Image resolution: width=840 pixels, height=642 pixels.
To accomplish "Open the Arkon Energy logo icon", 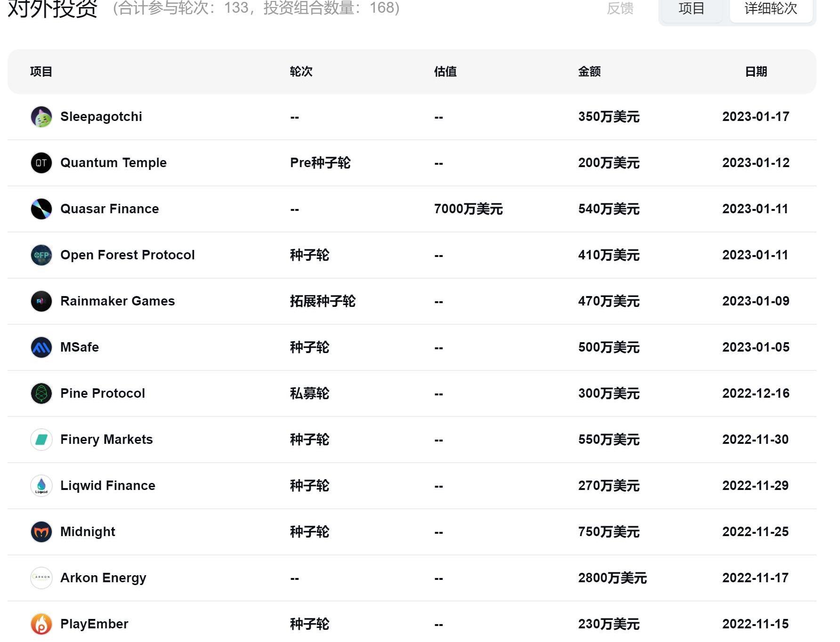I will tap(41, 578).
